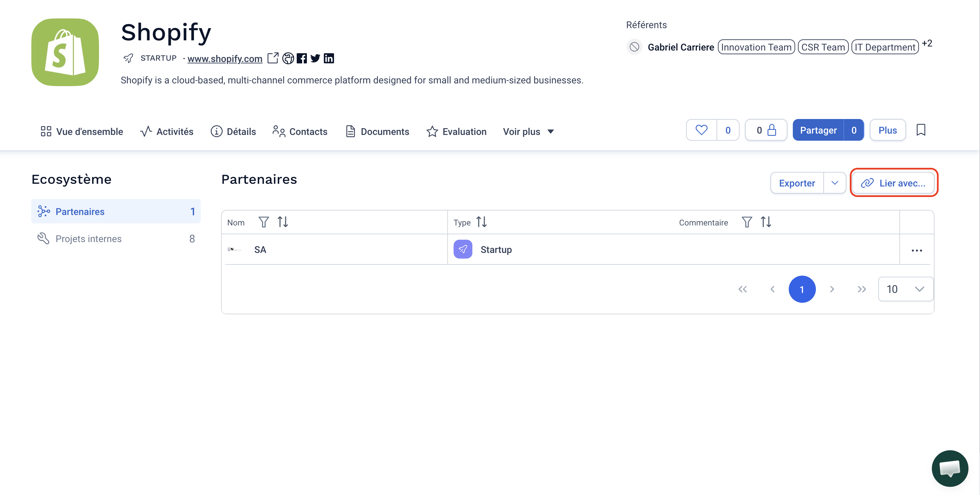Viewport: 980px width, 495px height.
Task: Open Shopify's LinkedIn icon
Action: click(x=329, y=58)
